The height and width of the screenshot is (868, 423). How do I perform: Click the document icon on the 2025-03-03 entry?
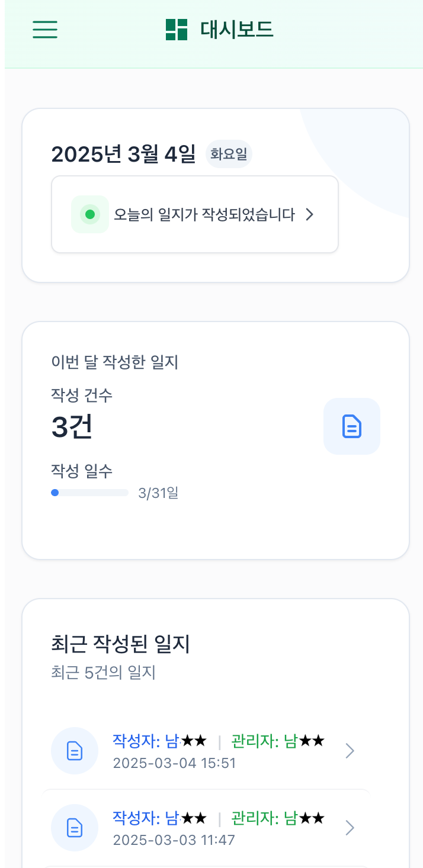(x=74, y=827)
